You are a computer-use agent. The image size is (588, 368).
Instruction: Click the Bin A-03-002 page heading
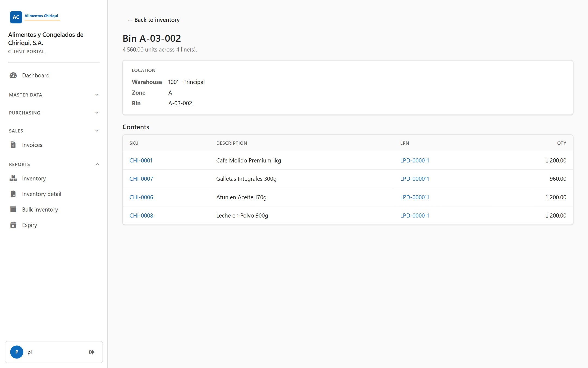152,38
